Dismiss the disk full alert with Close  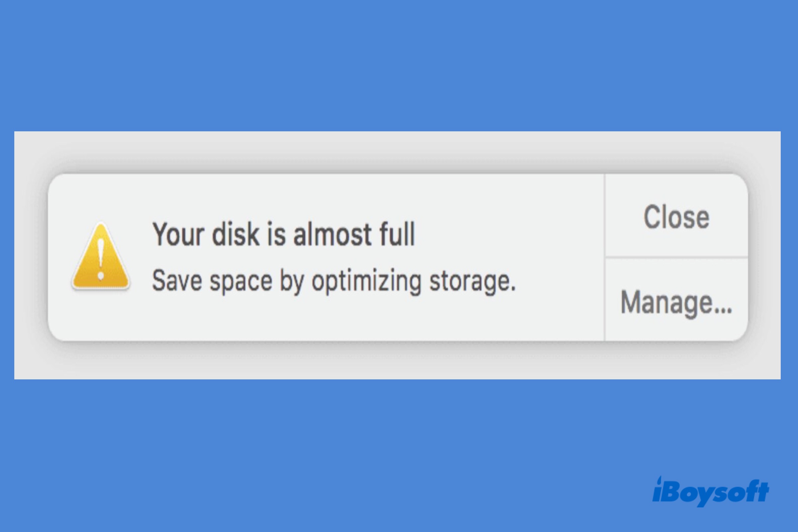(676, 217)
